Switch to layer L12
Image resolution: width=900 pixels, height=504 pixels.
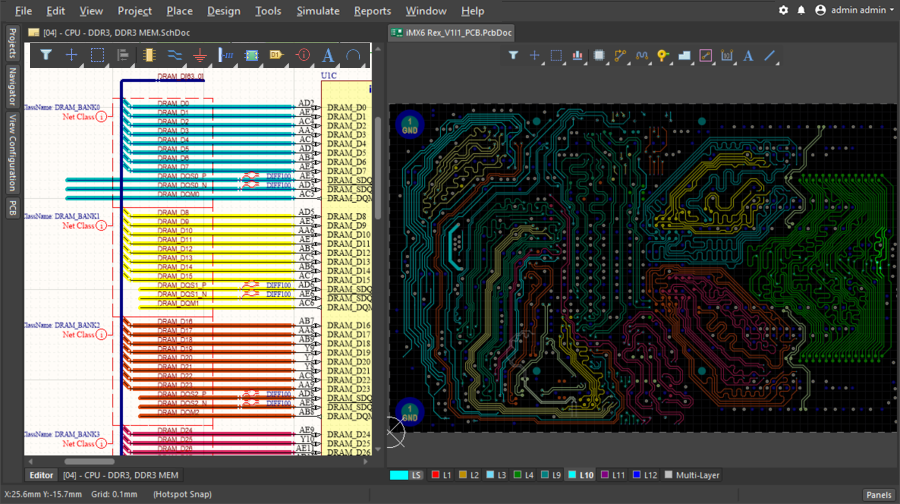coord(645,475)
